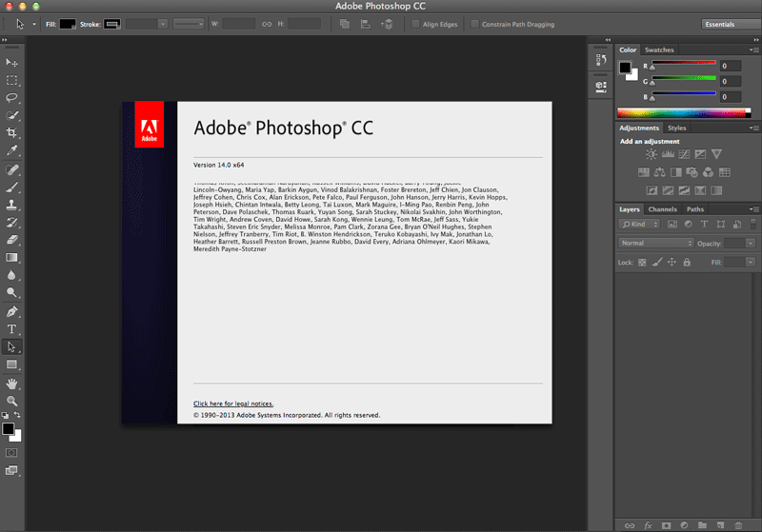Open the legal notices link
This screenshot has height=532, width=762.
(233, 404)
